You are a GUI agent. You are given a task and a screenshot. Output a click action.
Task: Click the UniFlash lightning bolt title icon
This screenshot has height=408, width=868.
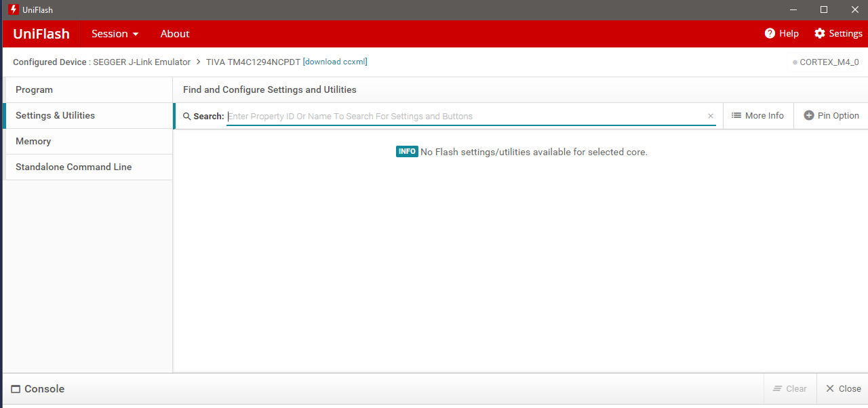(x=13, y=9)
